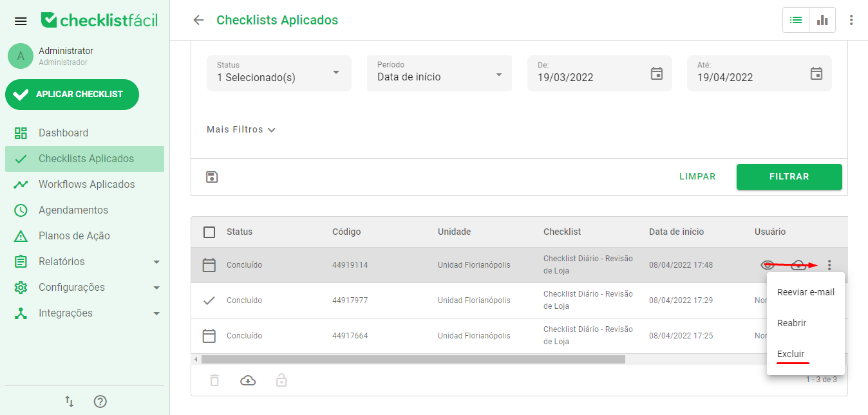Open the cloud download icon next to the trash
The width and height of the screenshot is (868, 415).
248,380
